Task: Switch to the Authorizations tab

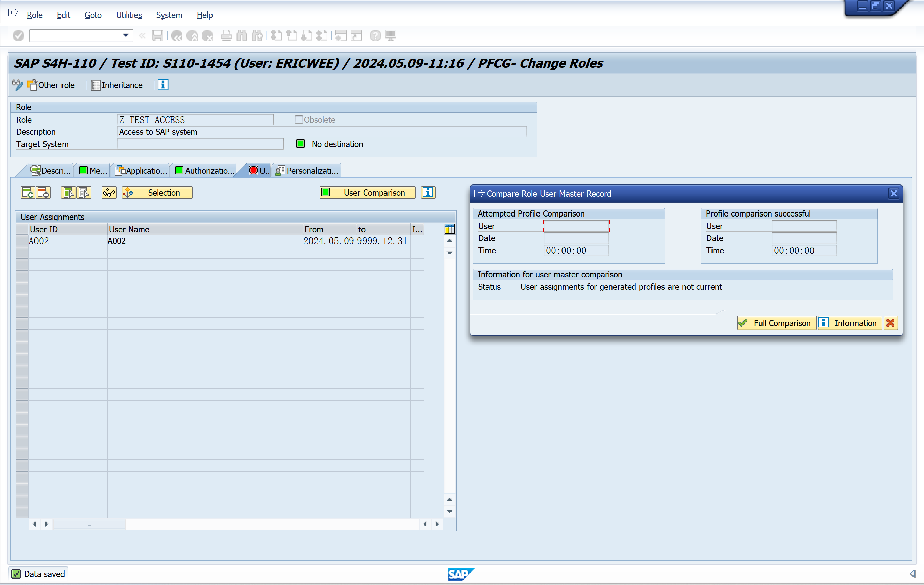Action: (204, 171)
